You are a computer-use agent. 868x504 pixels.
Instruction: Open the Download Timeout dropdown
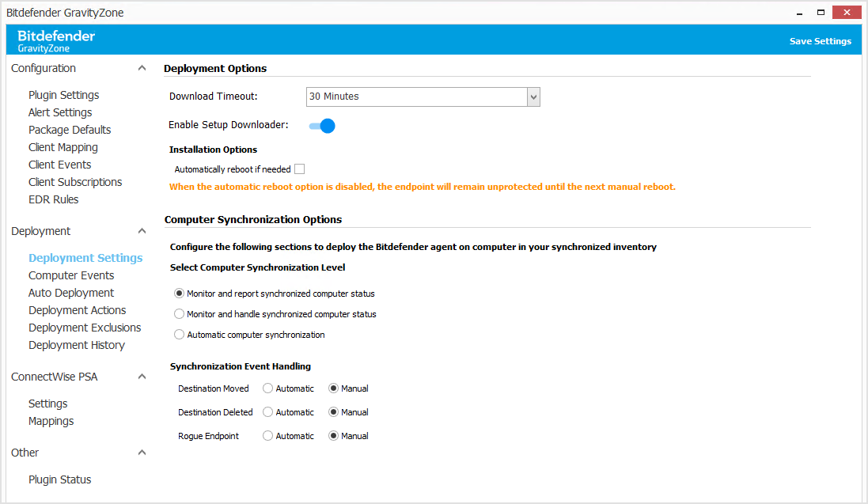[x=534, y=97]
